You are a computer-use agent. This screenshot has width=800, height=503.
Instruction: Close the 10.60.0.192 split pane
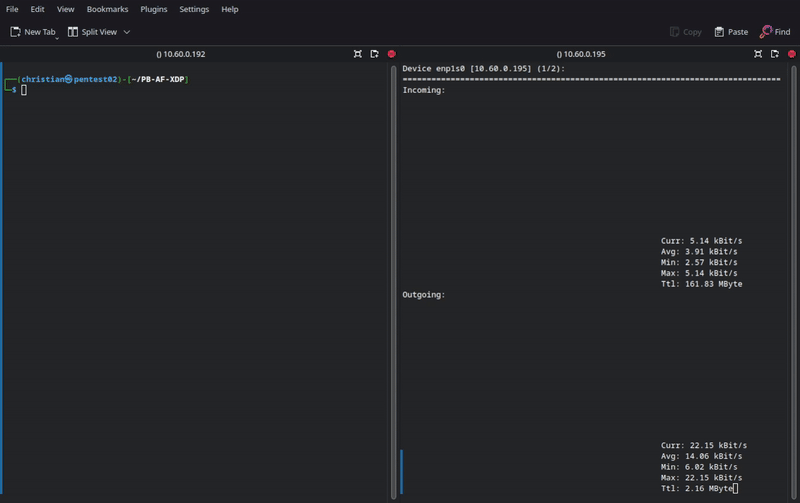click(391, 54)
